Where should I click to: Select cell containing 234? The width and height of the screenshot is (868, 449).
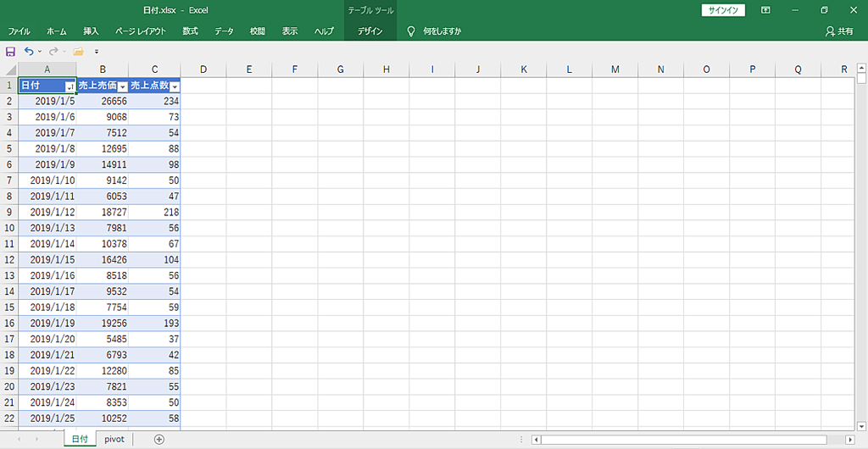(154, 101)
